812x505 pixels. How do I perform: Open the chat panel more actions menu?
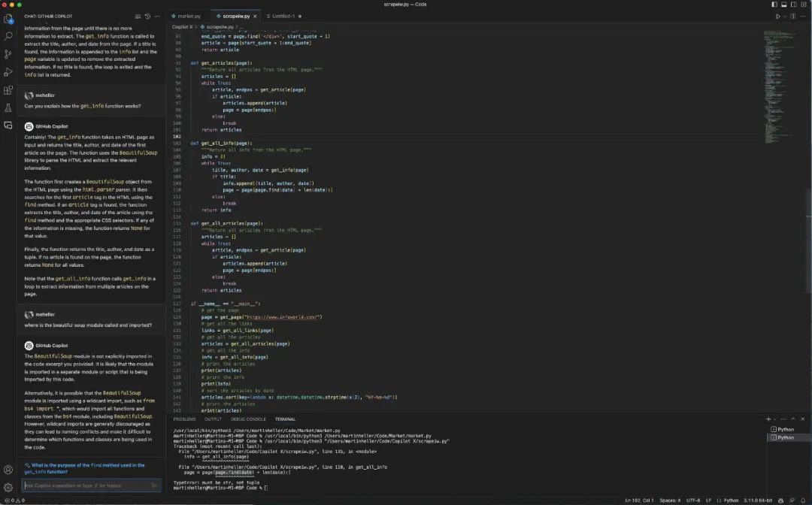pyautogui.click(x=157, y=16)
